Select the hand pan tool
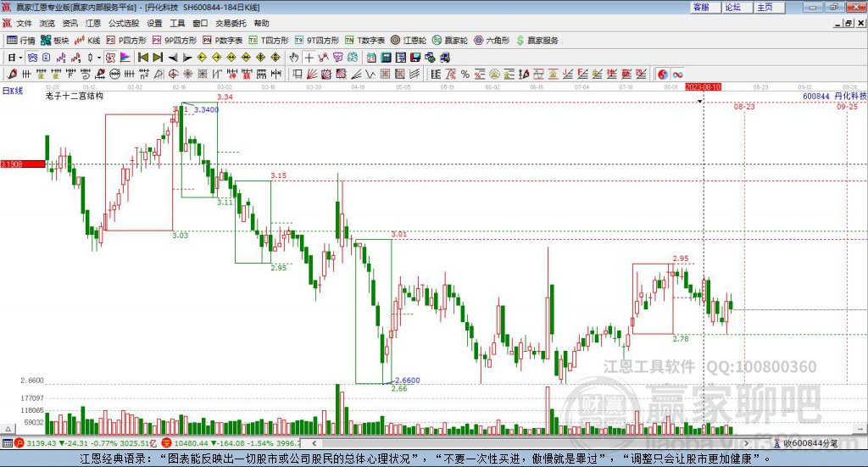868x467 pixels. click(294, 58)
